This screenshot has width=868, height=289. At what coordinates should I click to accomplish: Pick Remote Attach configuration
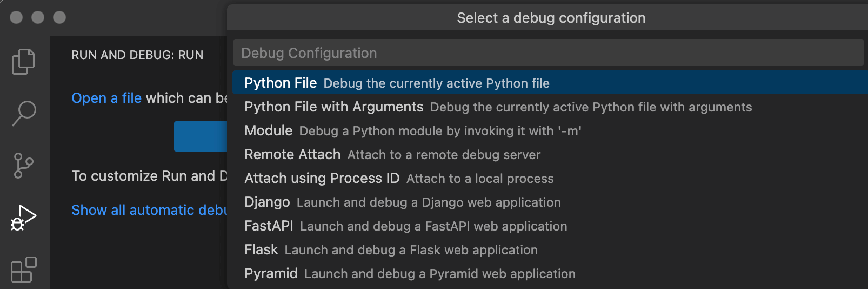click(x=292, y=154)
